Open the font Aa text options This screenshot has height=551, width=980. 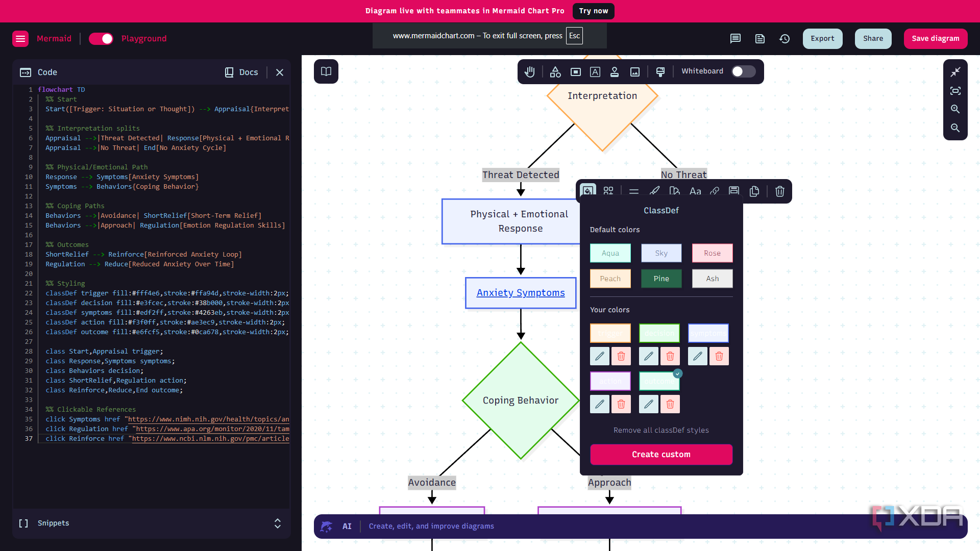[695, 191]
